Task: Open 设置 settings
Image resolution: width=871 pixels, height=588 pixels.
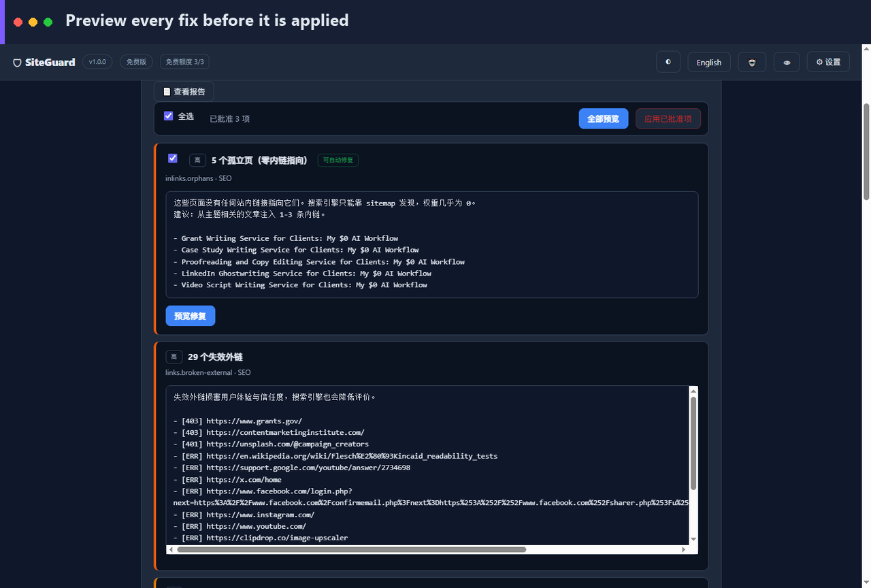Action: 828,62
